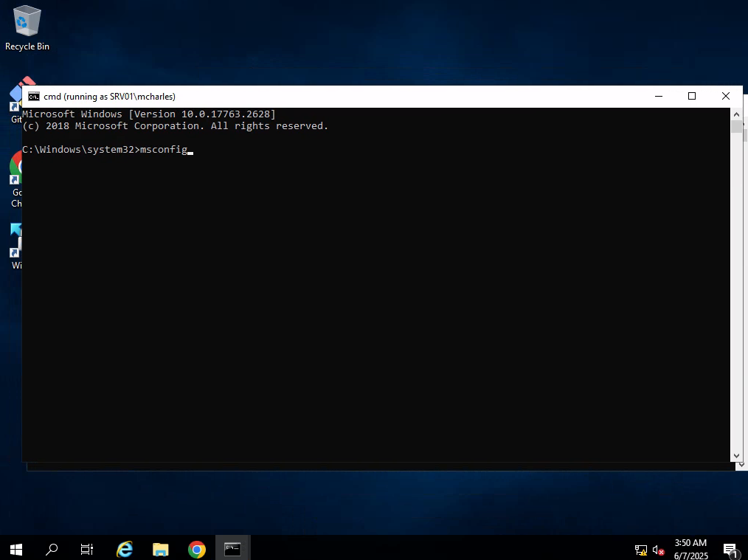The image size is (748, 560).
Task: Launch Google Chrome from the taskbar
Action: click(196, 549)
